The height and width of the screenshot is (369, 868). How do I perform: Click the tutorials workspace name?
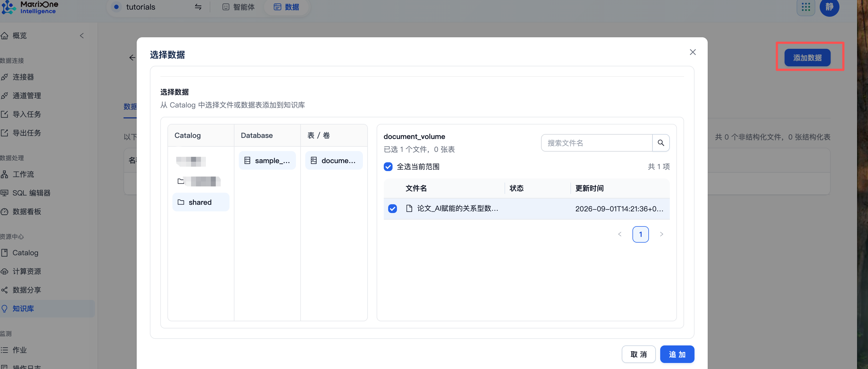[x=141, y=7]
